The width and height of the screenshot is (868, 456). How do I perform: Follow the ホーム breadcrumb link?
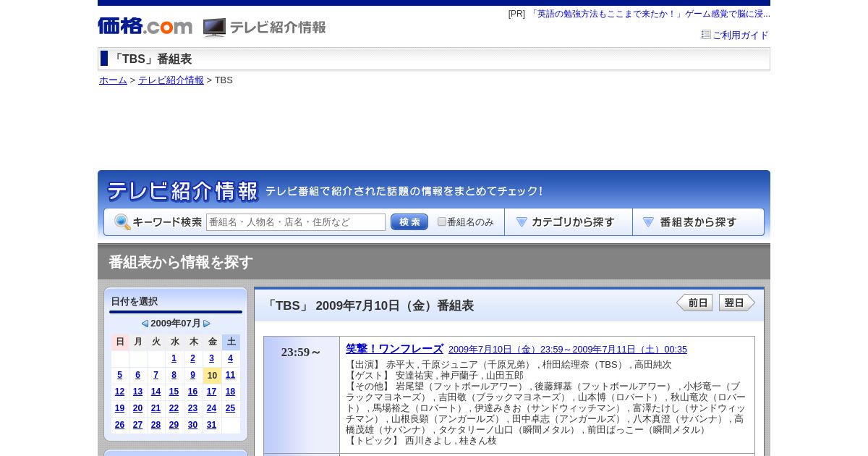(x=113, y=80)
